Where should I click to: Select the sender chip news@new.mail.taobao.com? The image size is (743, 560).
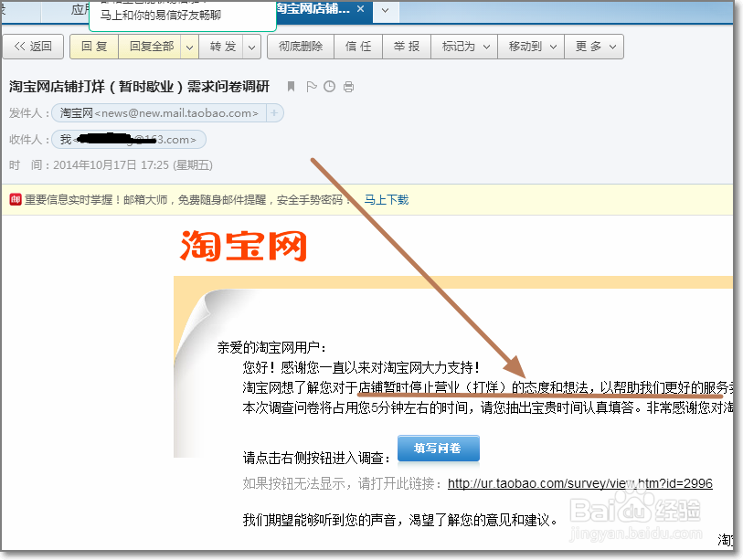pos(159,112)
